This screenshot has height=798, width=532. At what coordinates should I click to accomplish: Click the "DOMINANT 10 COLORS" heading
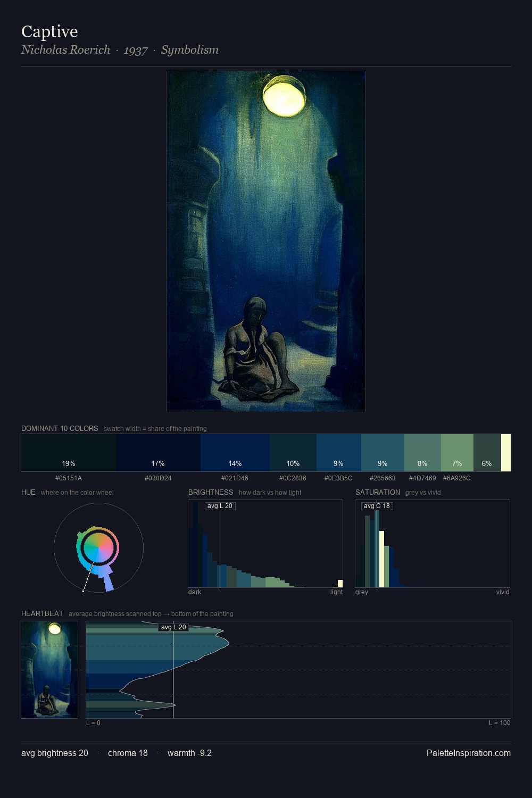tap(60, 428)
